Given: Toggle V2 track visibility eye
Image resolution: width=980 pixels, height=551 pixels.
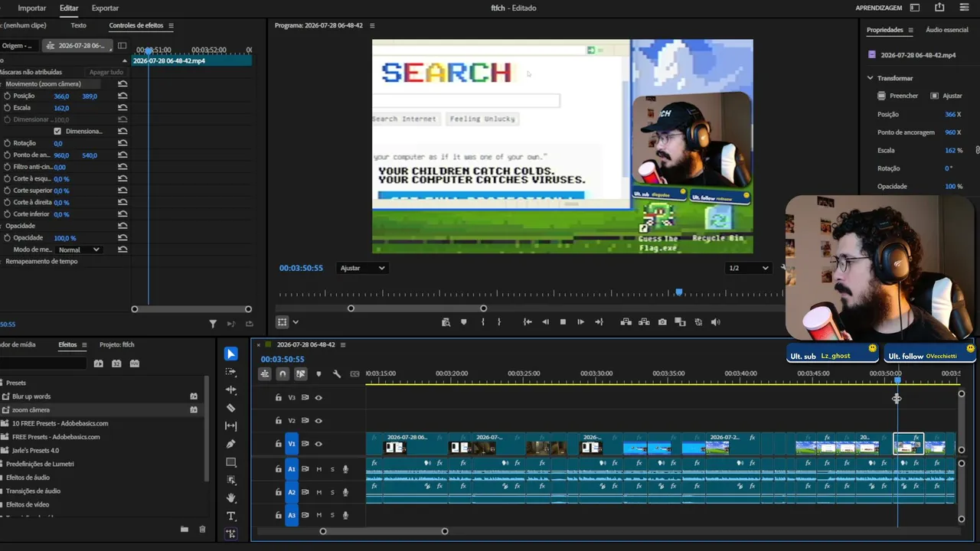Looking at the screenshot, I should click(318, 420).
